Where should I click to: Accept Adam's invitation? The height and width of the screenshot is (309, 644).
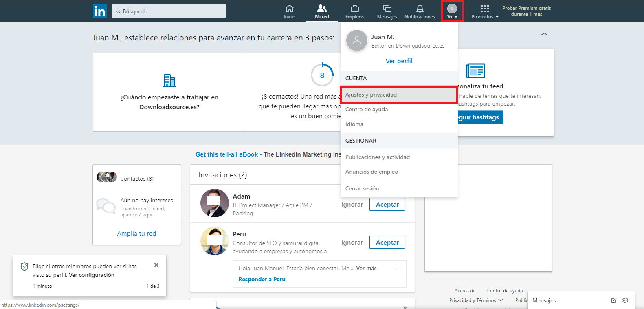tap(387, 204)
